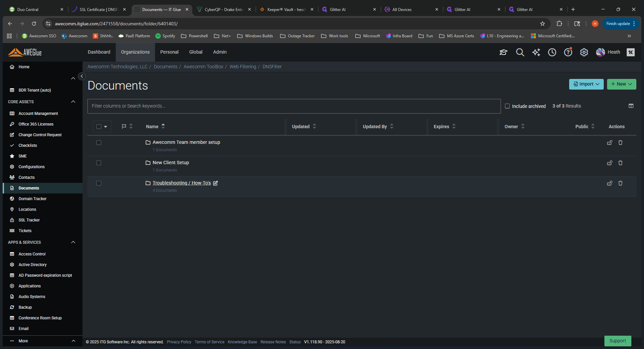Screen dimensions: 644x349
Task: Open the Release Notes footer link
Action: (273, 342)
